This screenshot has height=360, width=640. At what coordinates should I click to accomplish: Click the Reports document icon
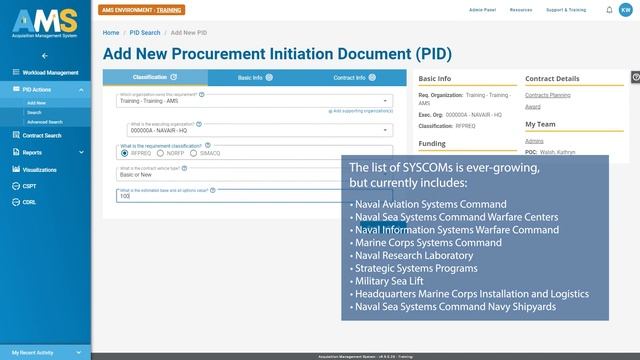coord(16,152)
